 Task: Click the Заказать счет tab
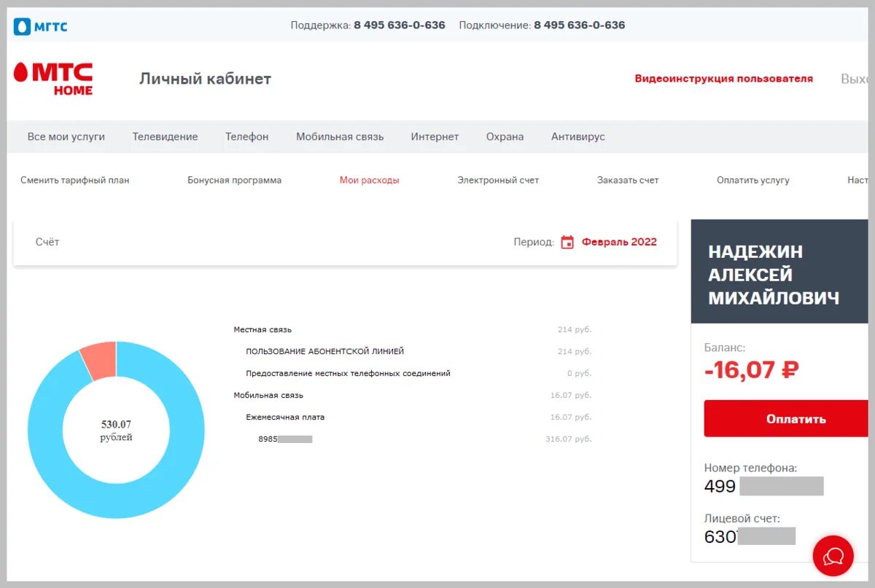628,180
